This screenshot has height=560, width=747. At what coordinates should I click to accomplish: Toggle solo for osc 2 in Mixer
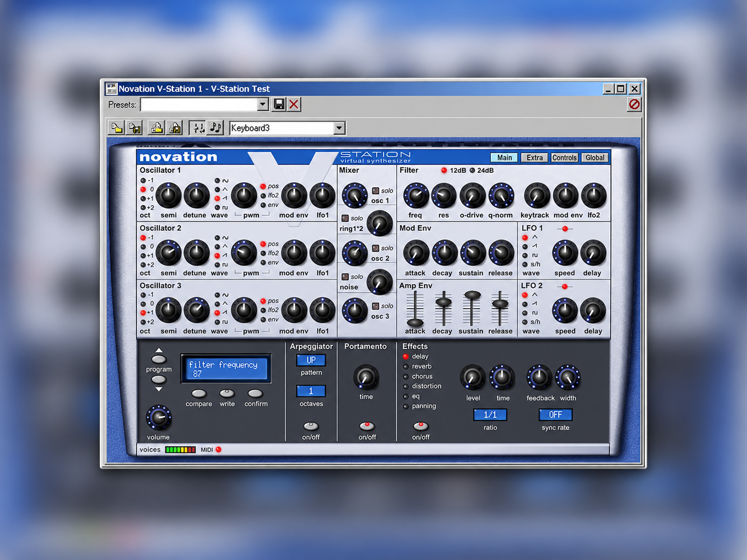[x=376, y=248]
